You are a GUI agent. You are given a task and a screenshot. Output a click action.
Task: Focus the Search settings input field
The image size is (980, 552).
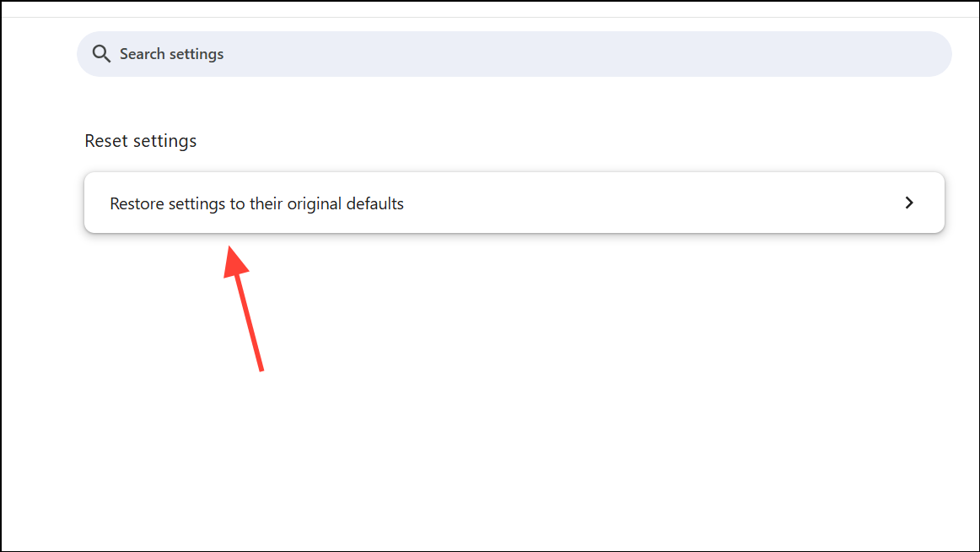point(514,54)
